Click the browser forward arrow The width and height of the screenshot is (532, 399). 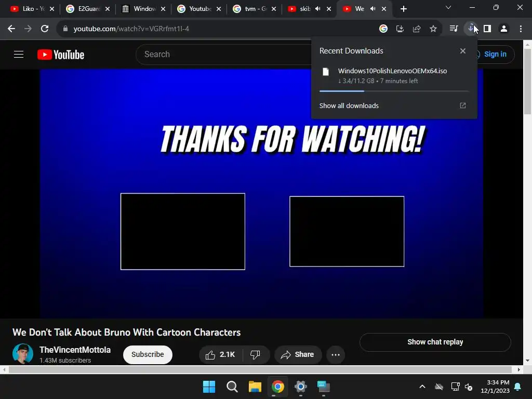click(x=28, y=29)
